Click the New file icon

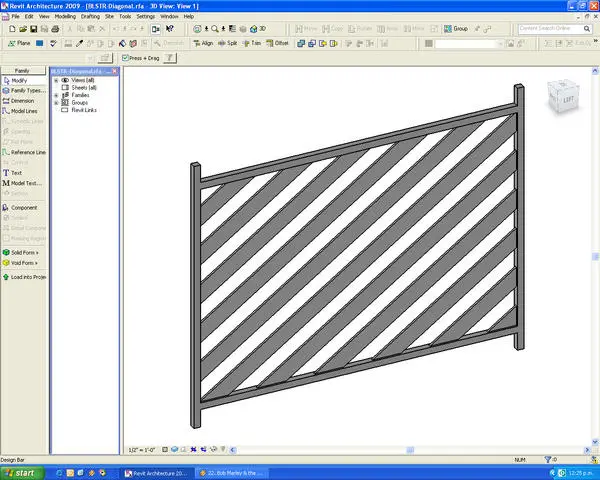coord(12,29)
